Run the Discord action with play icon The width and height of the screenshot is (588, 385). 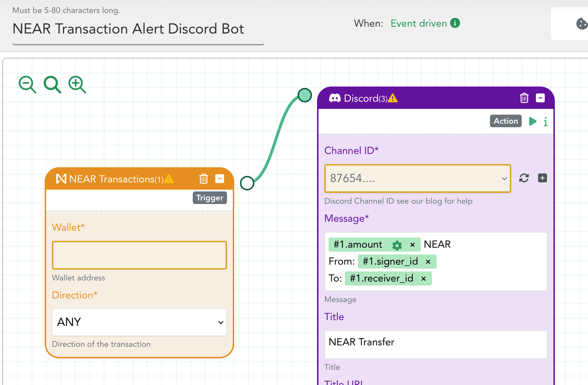pos(533,121)
